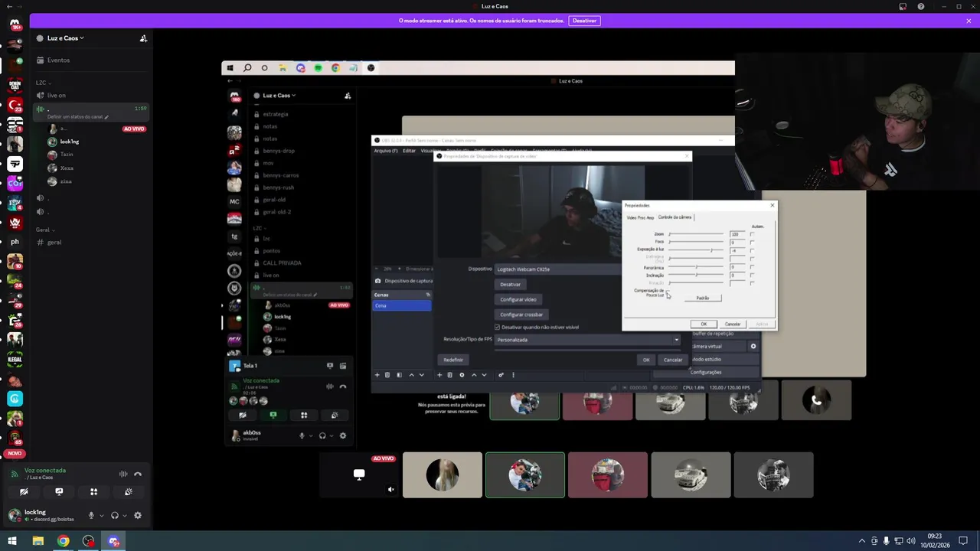Click the Configurar vídeo button
The width and height of the screenshot is (980, 551).
[x=518, y=299]
